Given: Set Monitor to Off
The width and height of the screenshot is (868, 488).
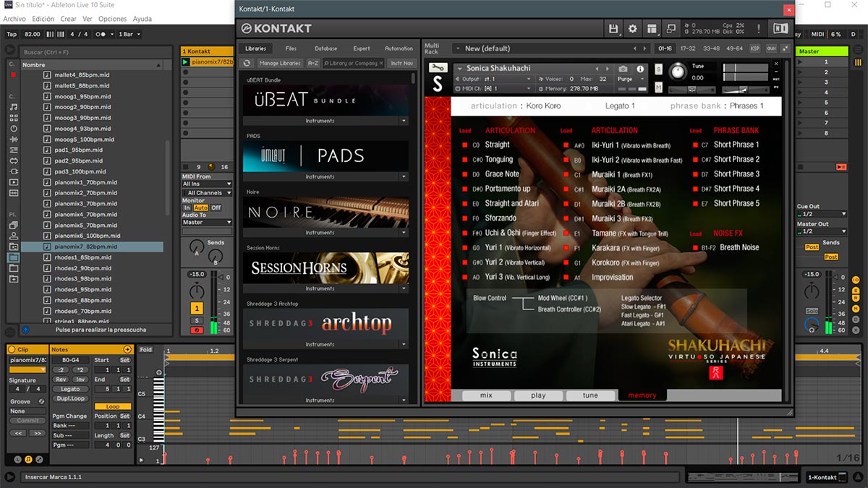Looking at the screenshot, I should (216, 207).
